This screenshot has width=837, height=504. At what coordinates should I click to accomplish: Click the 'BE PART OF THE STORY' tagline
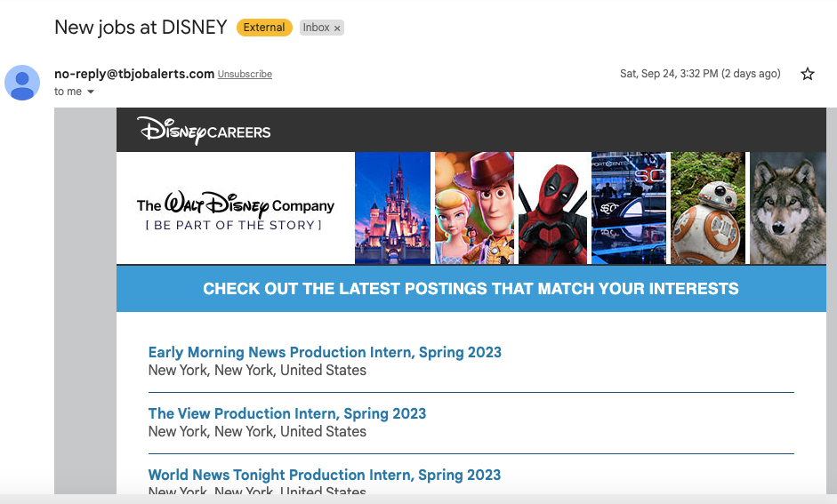click(x=234, y=226)
